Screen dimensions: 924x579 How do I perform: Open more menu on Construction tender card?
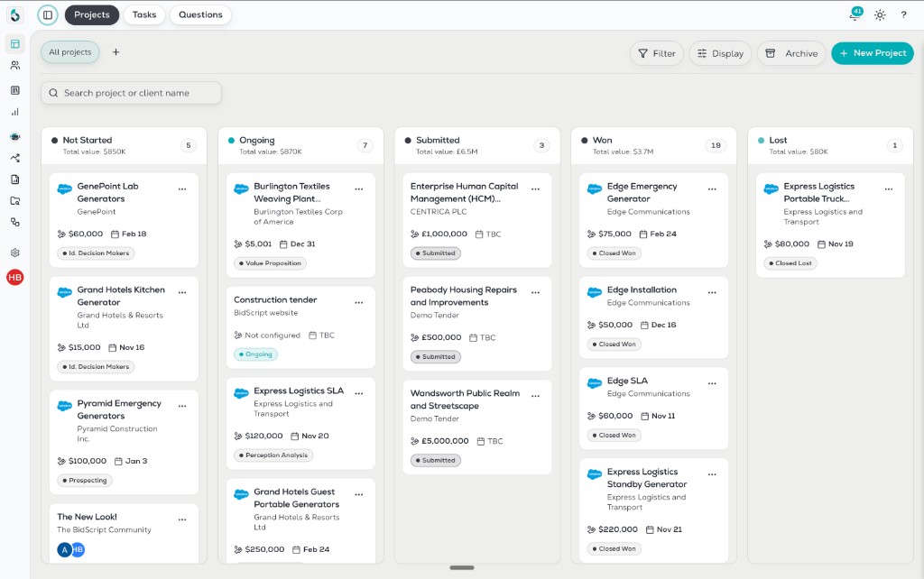click(359, 303)
